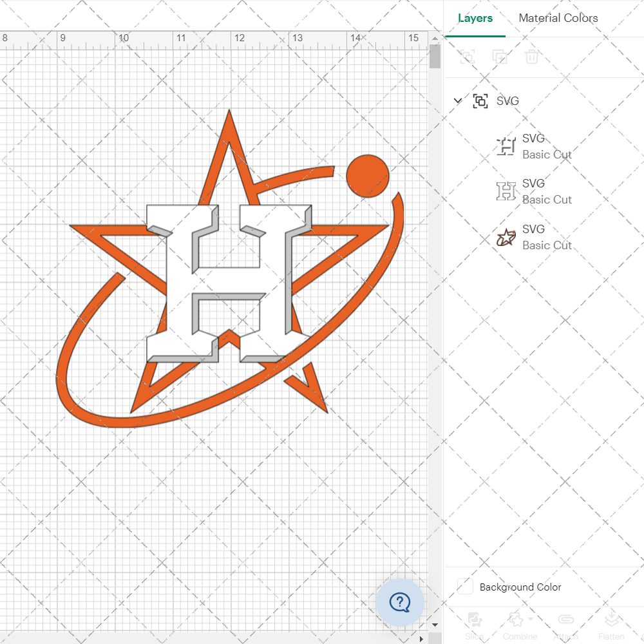Click the Delete trash icon
Image resolution: width=644 pixels, height=644 pixels.
(531, 57)
